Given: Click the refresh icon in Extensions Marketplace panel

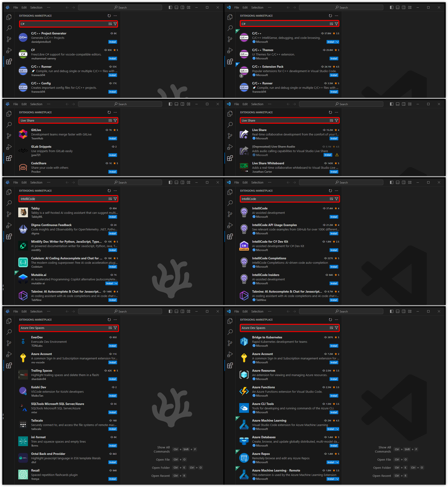Looking at the screenshot, I should click(109, 15).
